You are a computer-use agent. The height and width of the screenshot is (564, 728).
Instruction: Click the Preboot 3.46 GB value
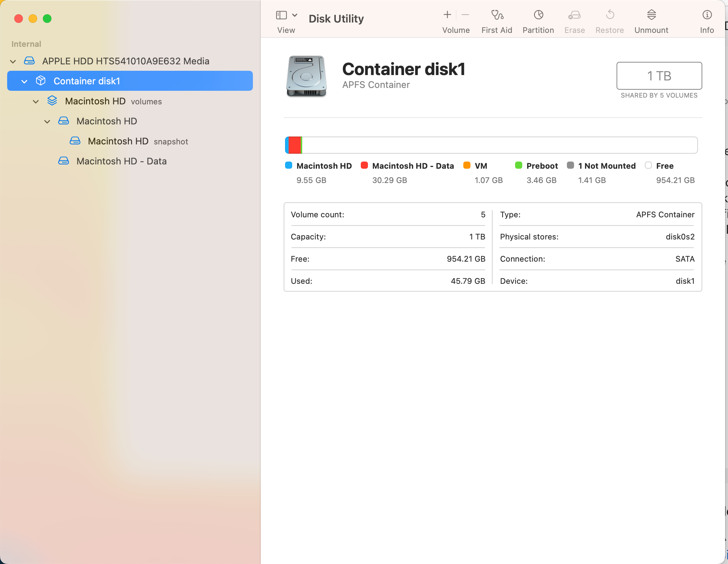pyautogui.click(x=542, y=180)
